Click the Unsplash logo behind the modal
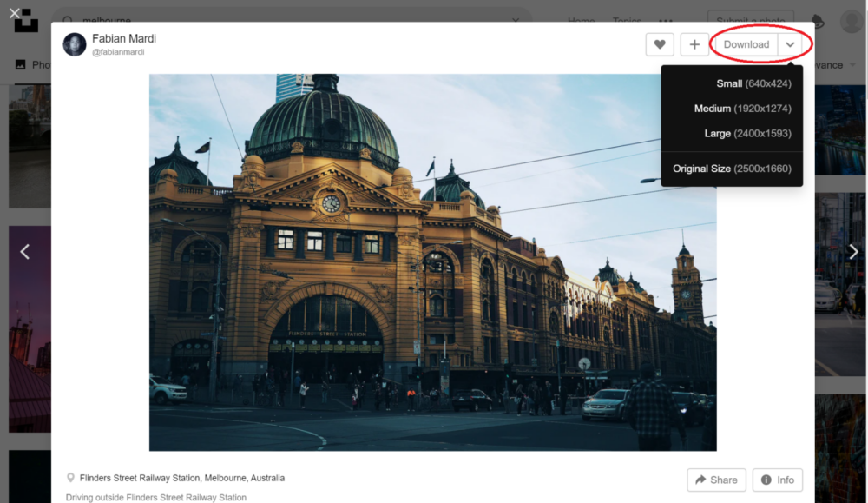Screen dimensions: 868x503 point(26,23)
